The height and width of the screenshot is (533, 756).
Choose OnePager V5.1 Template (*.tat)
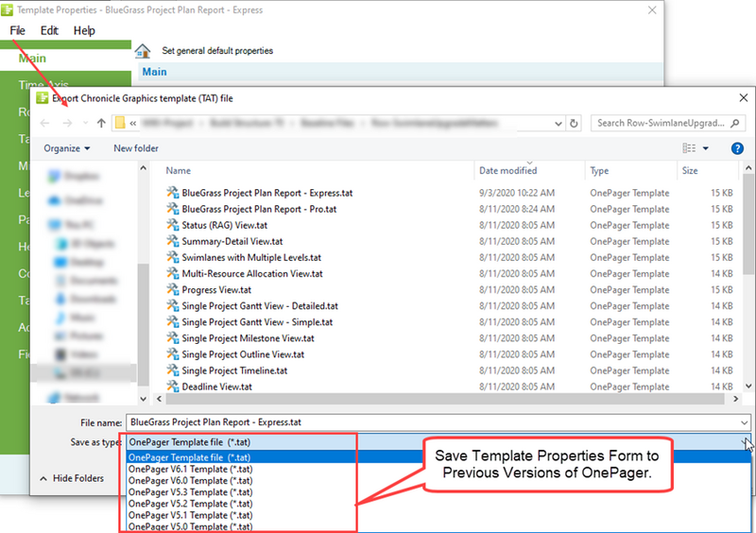[x=191, y=515]
